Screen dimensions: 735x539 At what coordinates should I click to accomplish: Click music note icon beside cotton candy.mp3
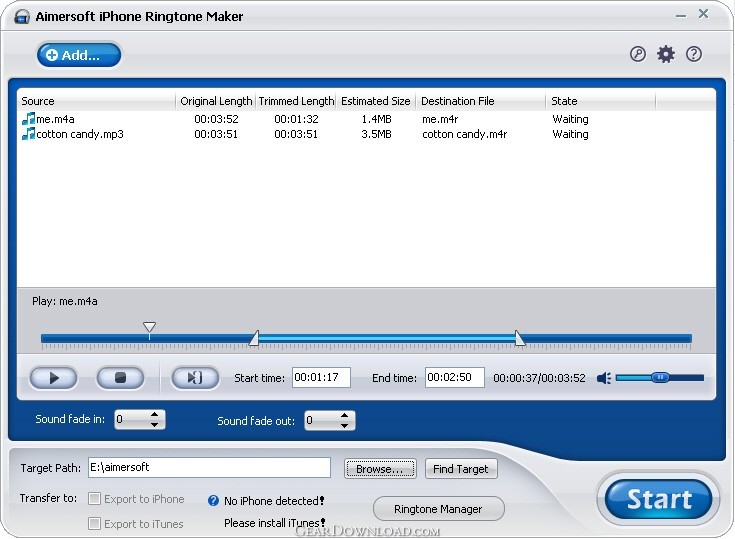[29, 134]
